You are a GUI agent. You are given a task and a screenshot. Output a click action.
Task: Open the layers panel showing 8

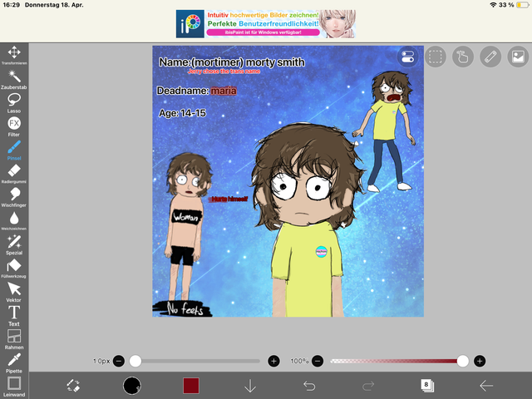click(x=427, y=386)
